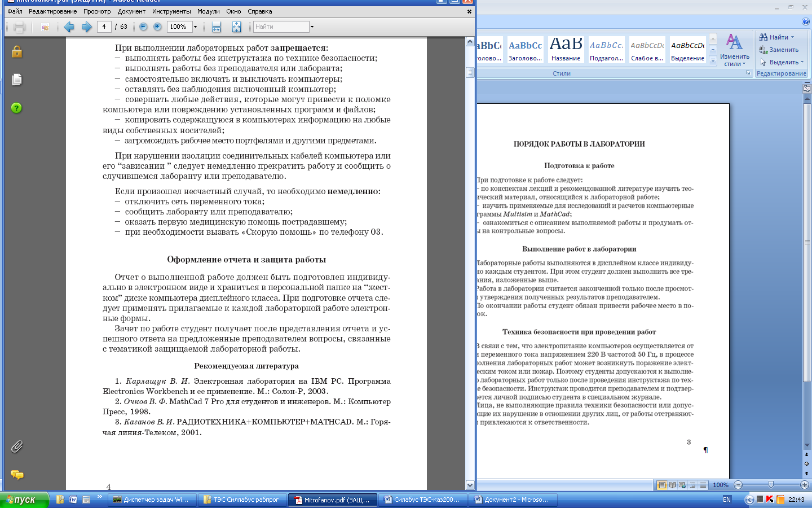Click the Word zoom slider handle
The image size is (812, 508).
click(771, 485)
